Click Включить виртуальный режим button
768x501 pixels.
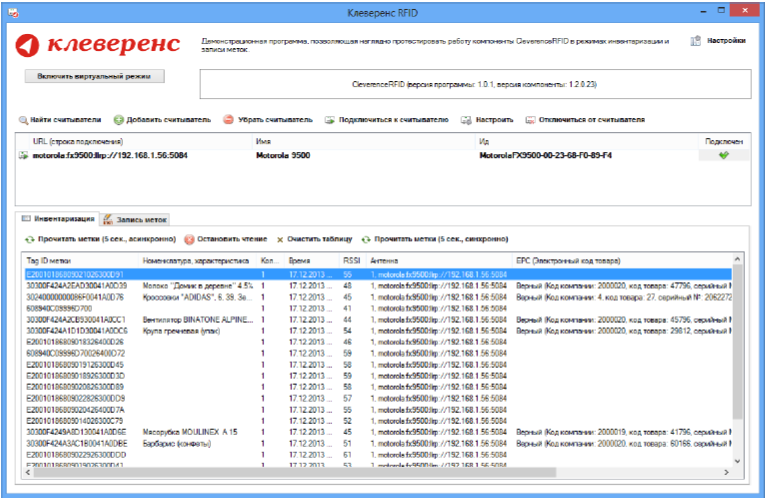point(95,76)
